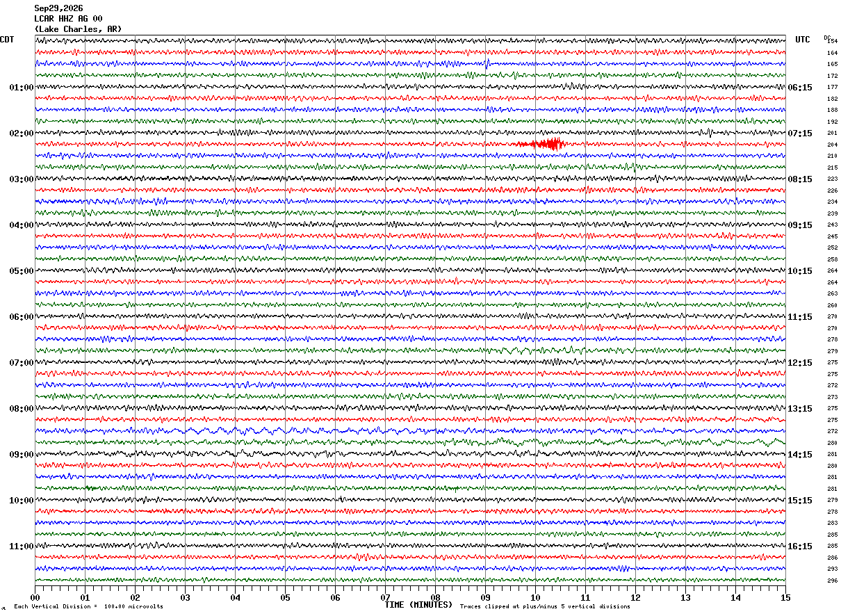Click the 07:15 UTC time label

pyautogui.click(x=800, y=133)
